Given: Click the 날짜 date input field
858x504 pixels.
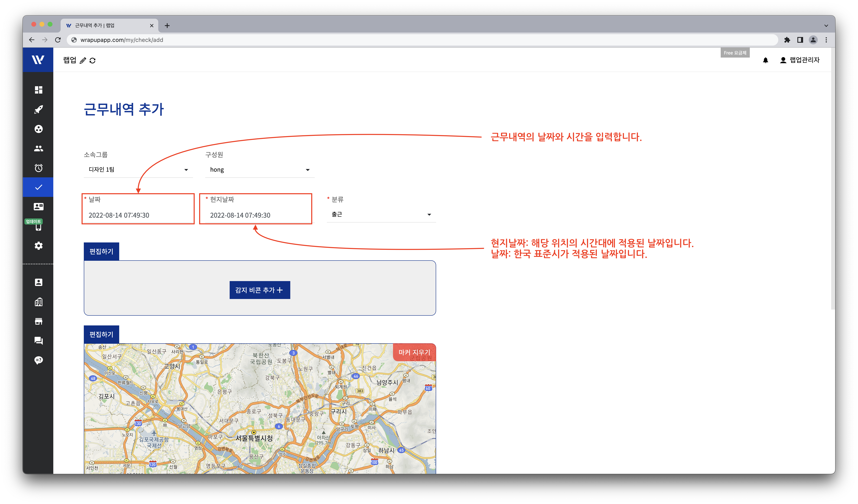Looking at the screenshot, I should [x=138, y=215].
